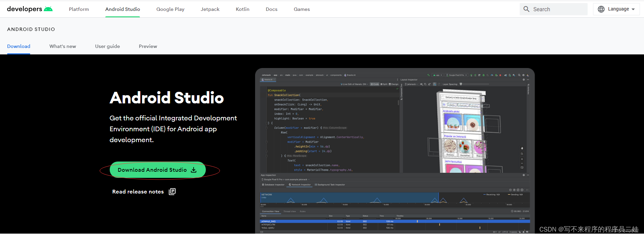Open the com.example.jetsnack process selector in App Inspection
Viewport: 644px width, 236px height.
[x=285, y=180]
